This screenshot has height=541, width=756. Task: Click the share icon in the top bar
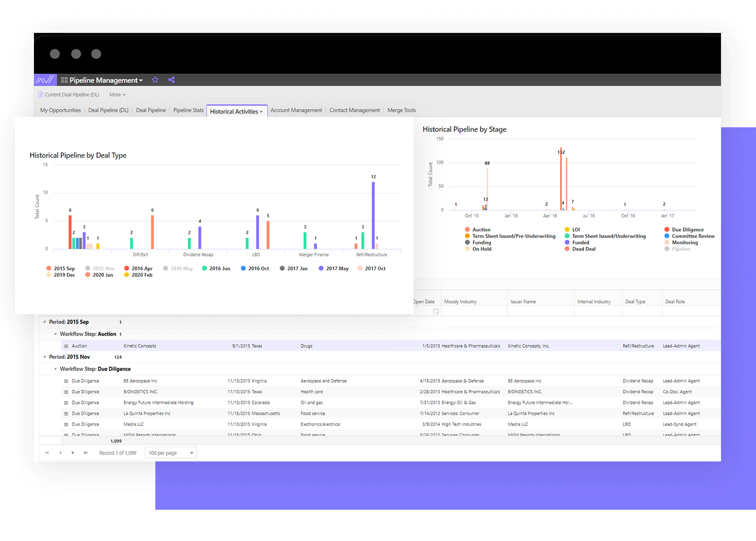[x=171, y=80]
